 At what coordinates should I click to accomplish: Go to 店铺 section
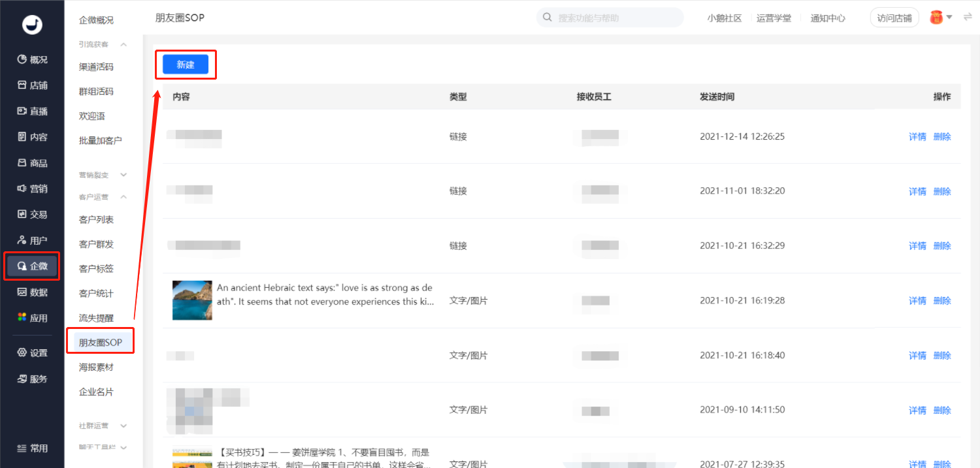32,86
